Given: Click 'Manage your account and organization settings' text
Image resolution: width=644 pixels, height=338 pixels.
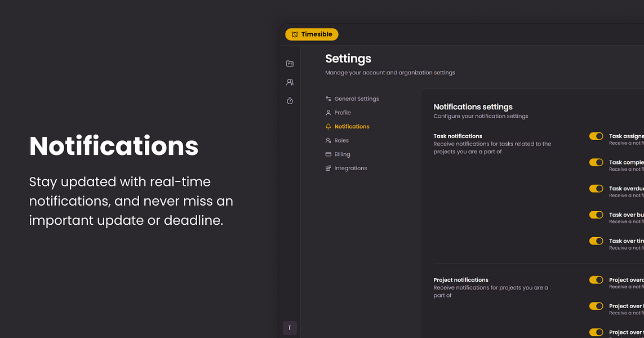Looking at the screenshot, I should [x=390, y=73].
